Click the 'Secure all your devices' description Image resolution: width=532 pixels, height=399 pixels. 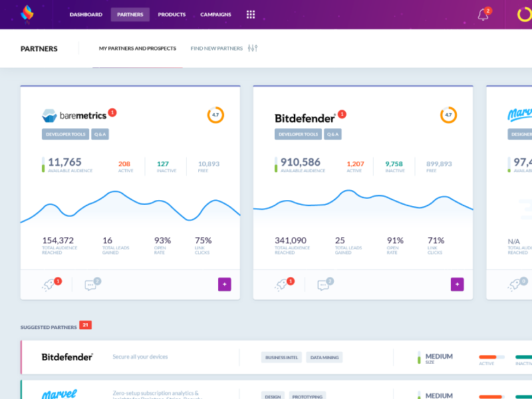[140, 356]
